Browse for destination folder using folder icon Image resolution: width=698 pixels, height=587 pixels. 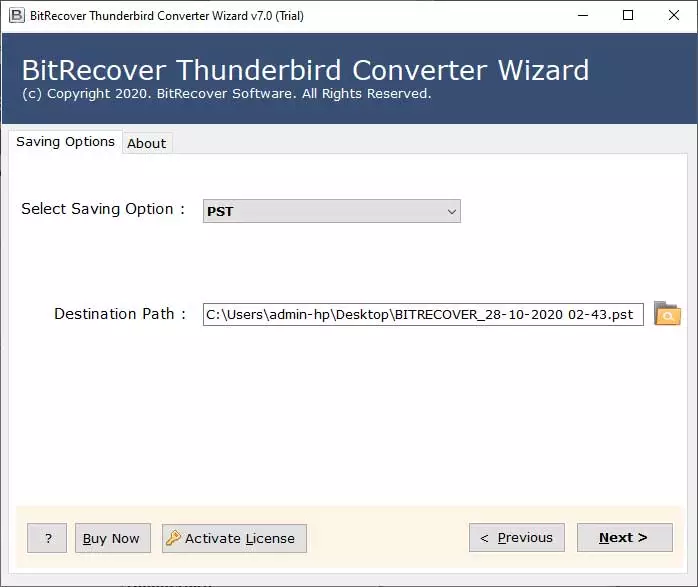pos(667,314)
